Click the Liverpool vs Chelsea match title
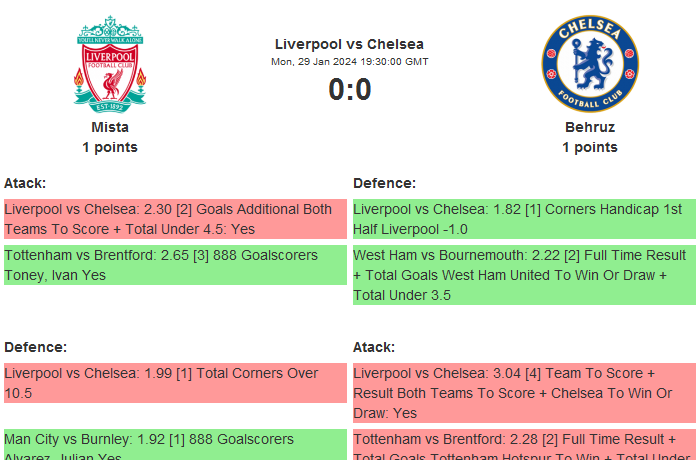 click(x=349, y=44)
